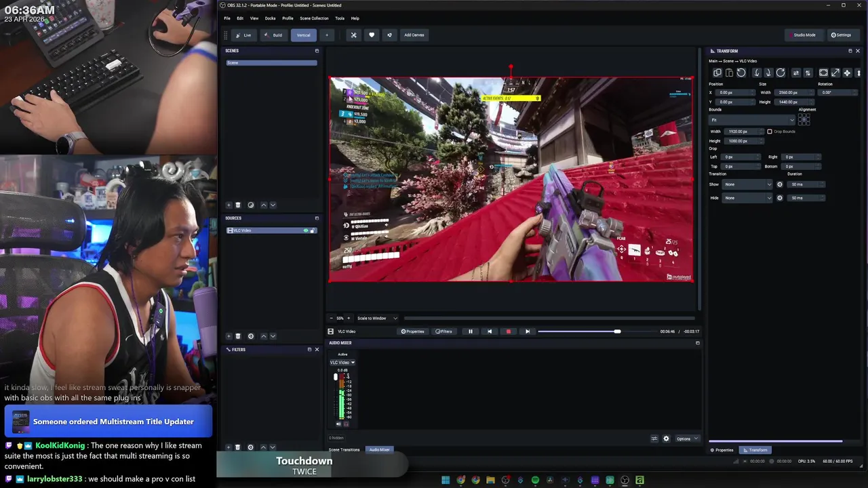Screen dimensions: 868x488
Task: Click the Live canvas button
Action: tap(243, 35)
